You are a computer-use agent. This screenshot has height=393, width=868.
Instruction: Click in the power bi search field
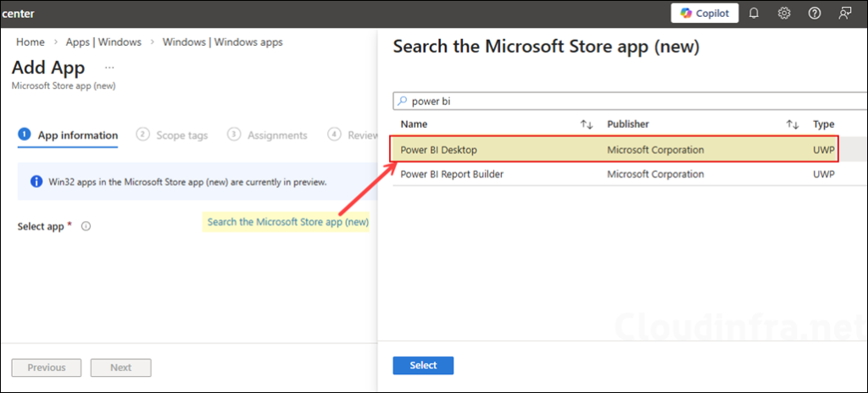pyautogui.click(x=630, y=102)
